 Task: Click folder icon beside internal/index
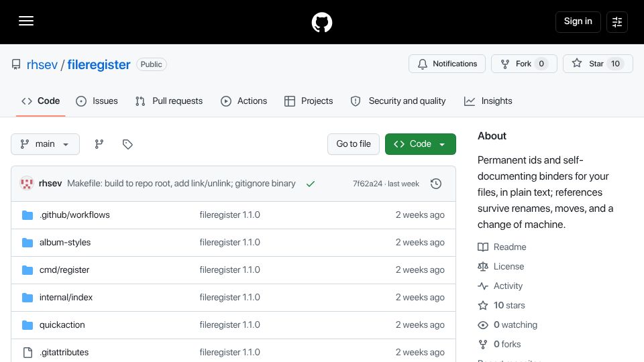28,298
